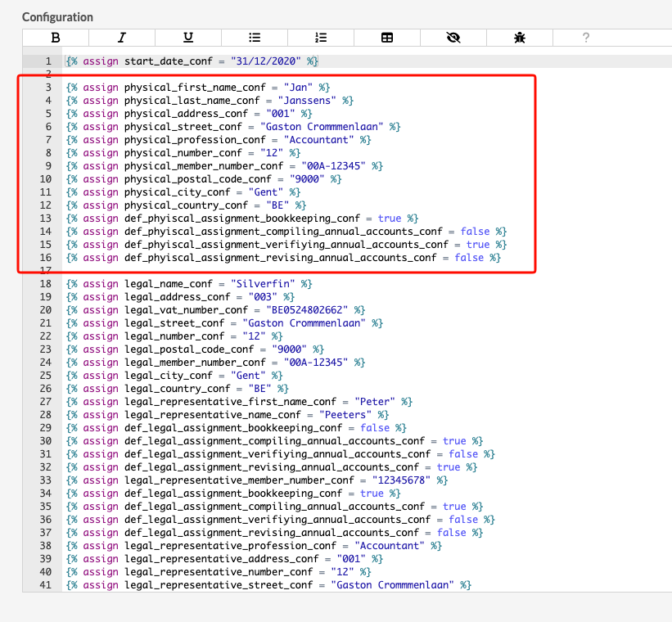Click true on line 30 compiling_annual_accounts
The height and width of the screenshot is (622, 672).
click(x=454, y=440)
